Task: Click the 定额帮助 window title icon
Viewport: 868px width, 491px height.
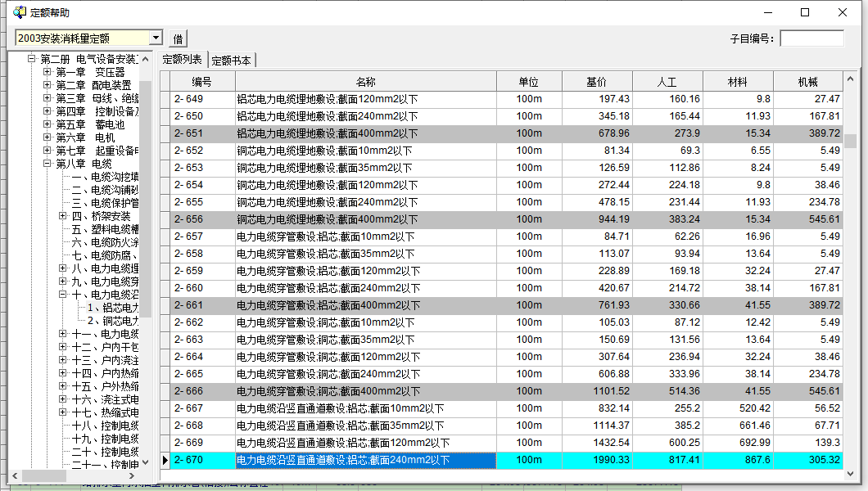Action: 20,11
